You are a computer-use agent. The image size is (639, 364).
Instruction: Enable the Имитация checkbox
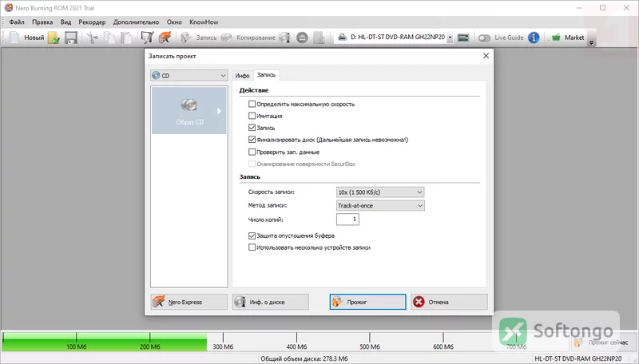click(252, 116)
